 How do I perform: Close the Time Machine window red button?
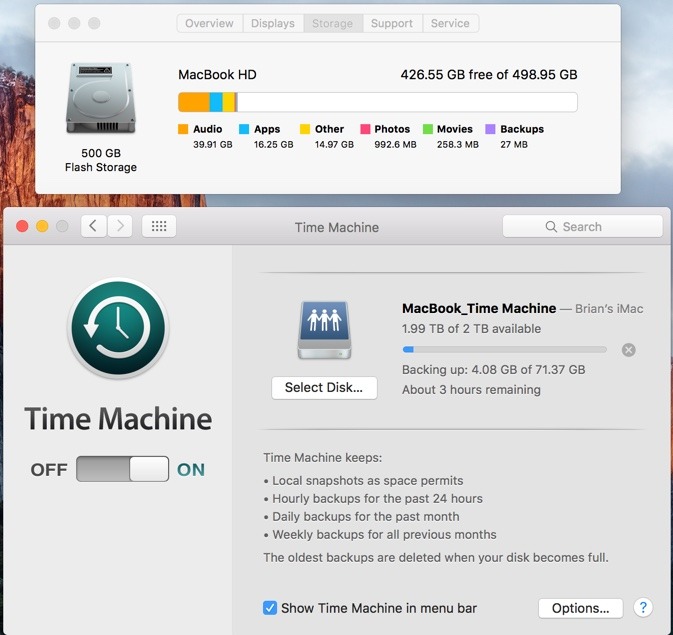coord(22,226)
